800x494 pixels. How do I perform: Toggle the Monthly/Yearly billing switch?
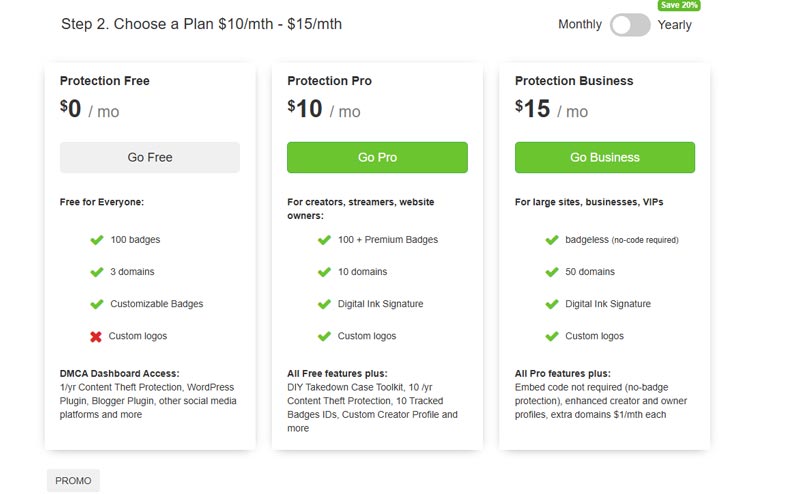tap(630, 25)
